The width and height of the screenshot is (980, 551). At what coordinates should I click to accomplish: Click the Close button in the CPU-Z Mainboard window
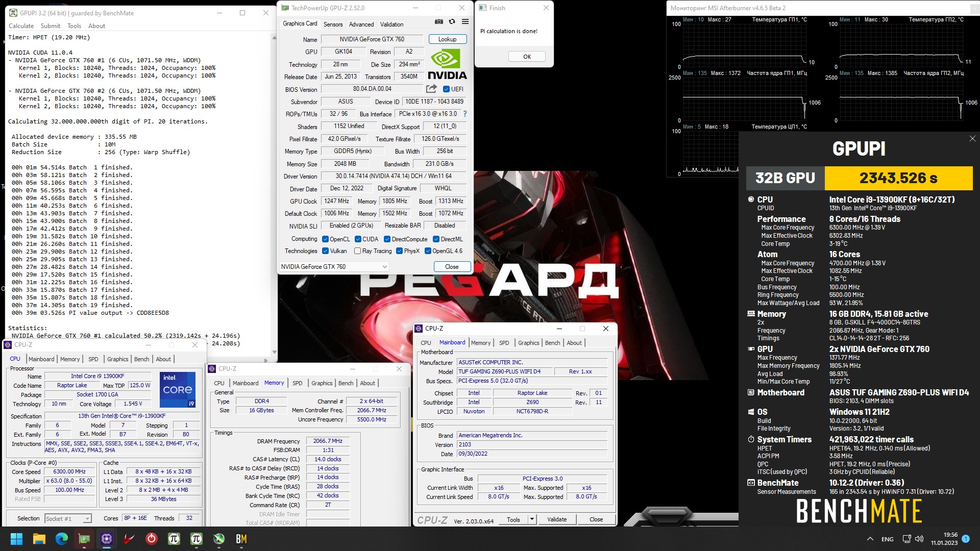coord(596,519)
